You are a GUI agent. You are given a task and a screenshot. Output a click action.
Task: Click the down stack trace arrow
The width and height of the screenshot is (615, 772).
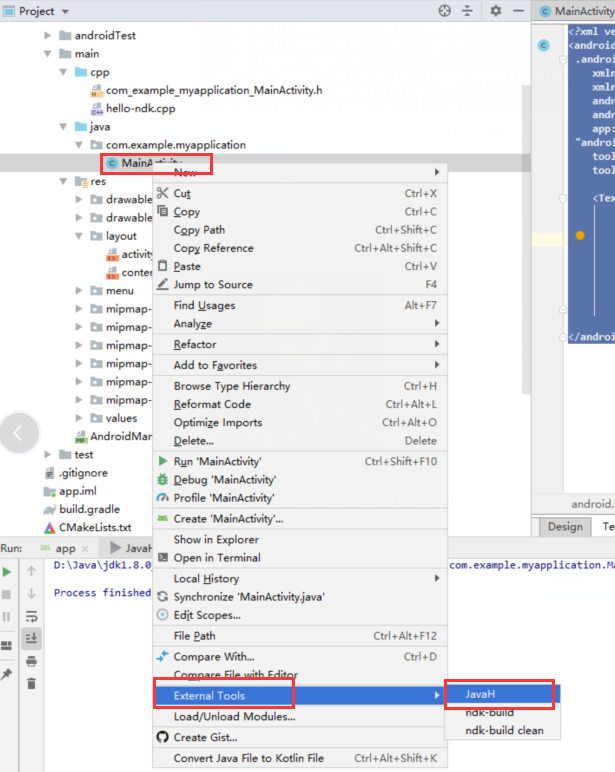tap(32, 594)
